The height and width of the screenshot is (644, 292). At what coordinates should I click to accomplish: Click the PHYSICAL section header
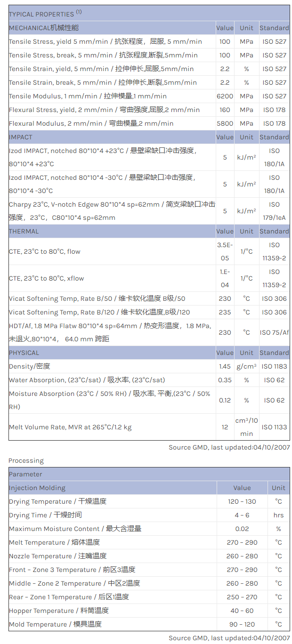24,353
